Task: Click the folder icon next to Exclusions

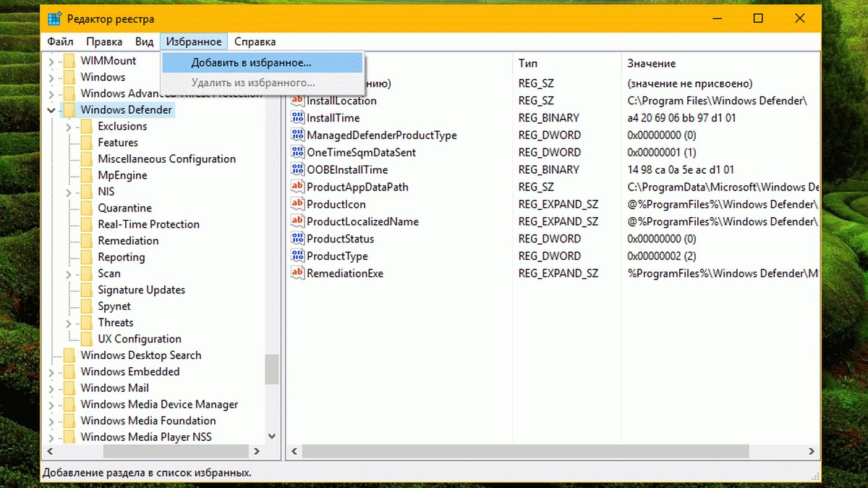Action: (87, 127)
